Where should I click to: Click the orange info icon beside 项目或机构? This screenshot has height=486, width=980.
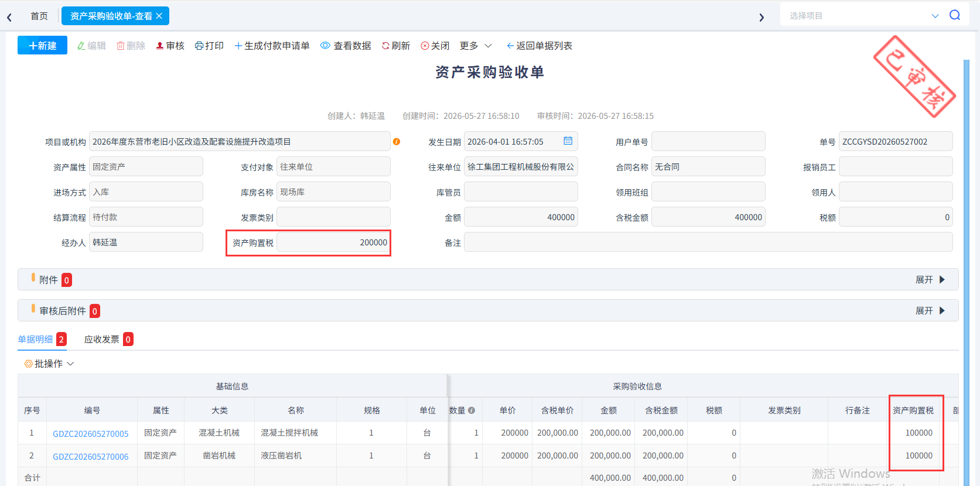(397, 142)
